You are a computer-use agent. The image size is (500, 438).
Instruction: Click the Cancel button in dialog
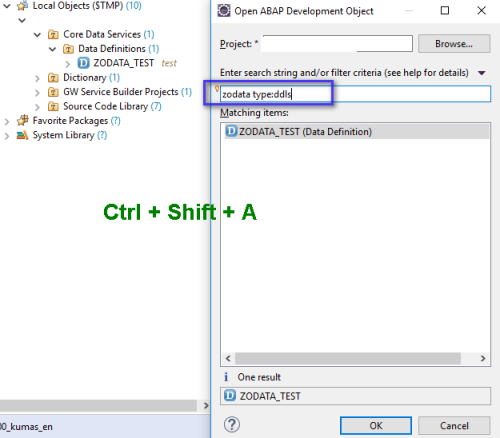coord(454,426)
